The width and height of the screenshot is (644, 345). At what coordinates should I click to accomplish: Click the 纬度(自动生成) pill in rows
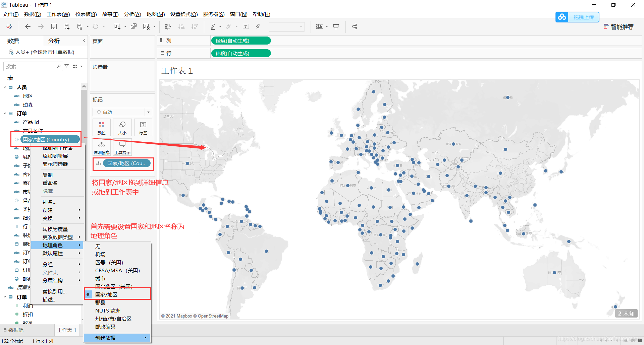pyautogui.click(x=241, y=54)
